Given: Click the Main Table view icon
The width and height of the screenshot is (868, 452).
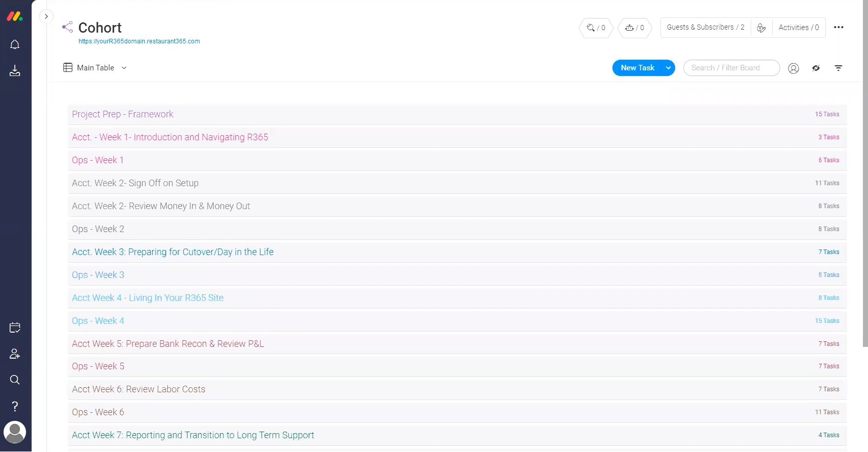Looking at the screenshot, I should pos(68,67).
